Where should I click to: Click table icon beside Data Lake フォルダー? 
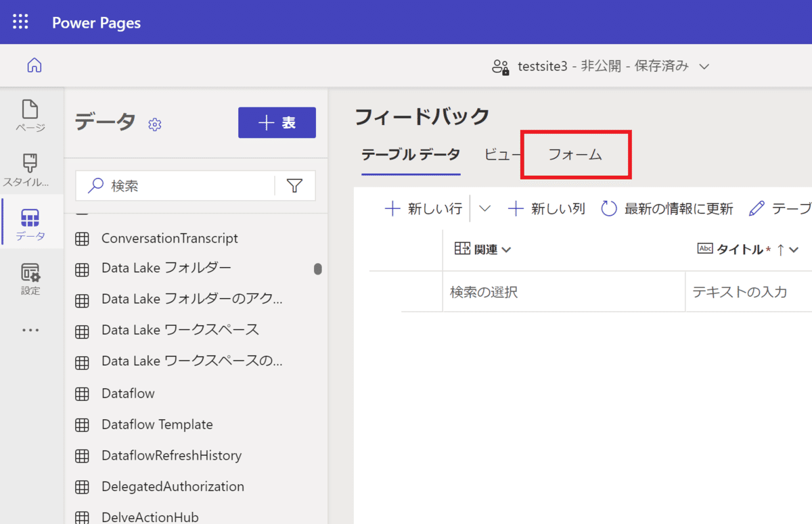pos(82,269)
